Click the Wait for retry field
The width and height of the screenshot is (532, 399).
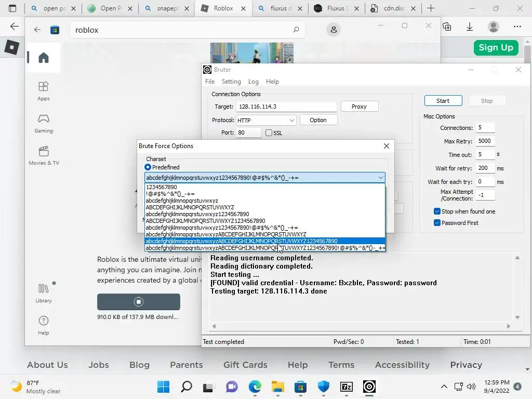click(x=485, y=168)
